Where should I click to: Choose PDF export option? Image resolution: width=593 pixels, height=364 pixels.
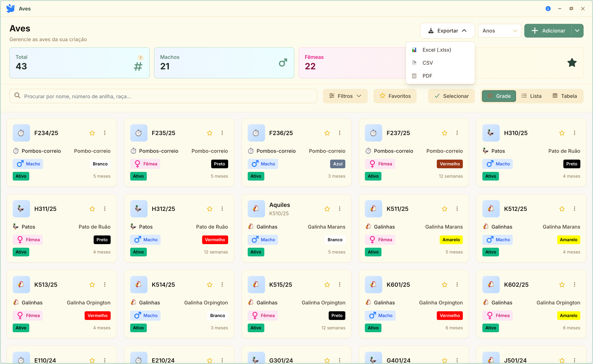[440, 76]
